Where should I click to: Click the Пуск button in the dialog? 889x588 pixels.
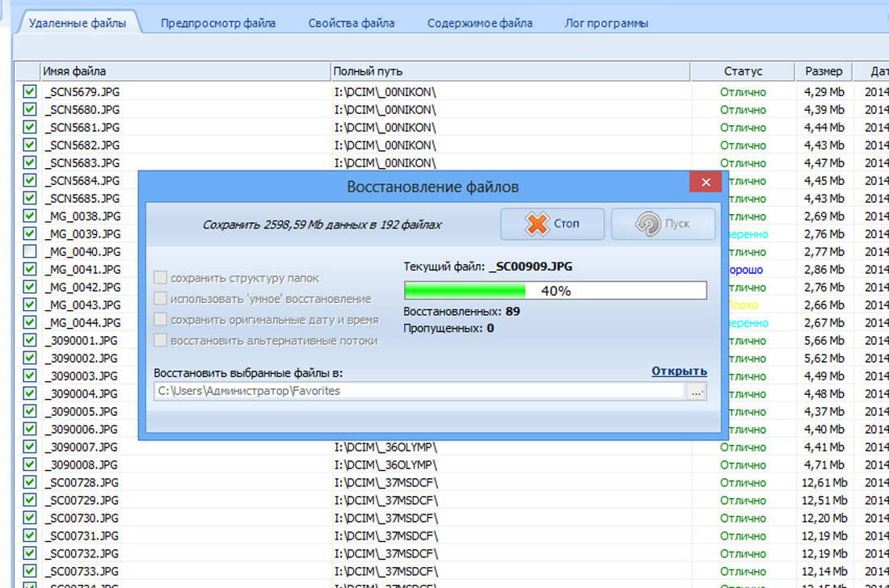click(x=663, y=224)
